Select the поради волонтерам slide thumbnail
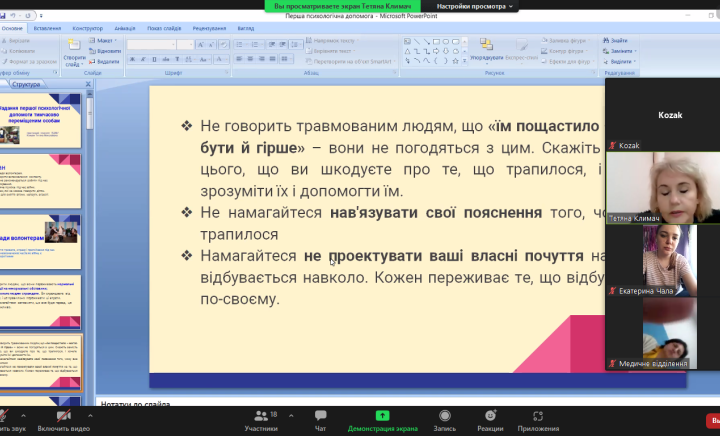 [x=40, y=241]
